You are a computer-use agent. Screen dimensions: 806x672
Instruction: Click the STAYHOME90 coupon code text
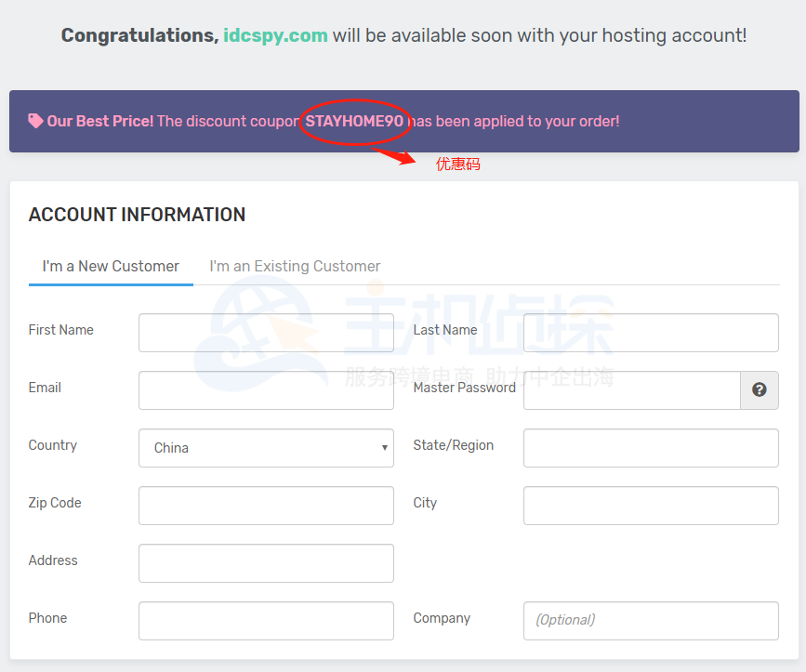(354, 121)
